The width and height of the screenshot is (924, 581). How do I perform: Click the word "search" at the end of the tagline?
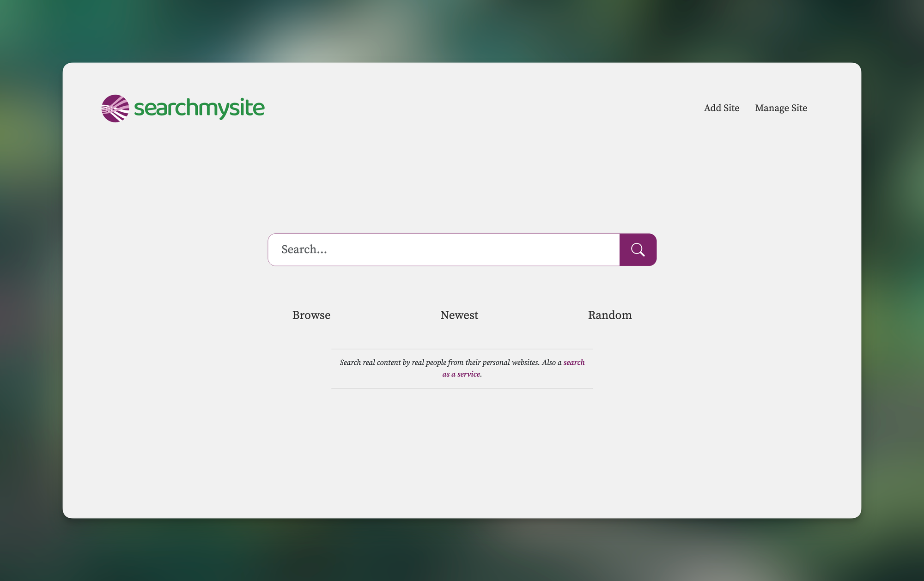coord(574,363)
